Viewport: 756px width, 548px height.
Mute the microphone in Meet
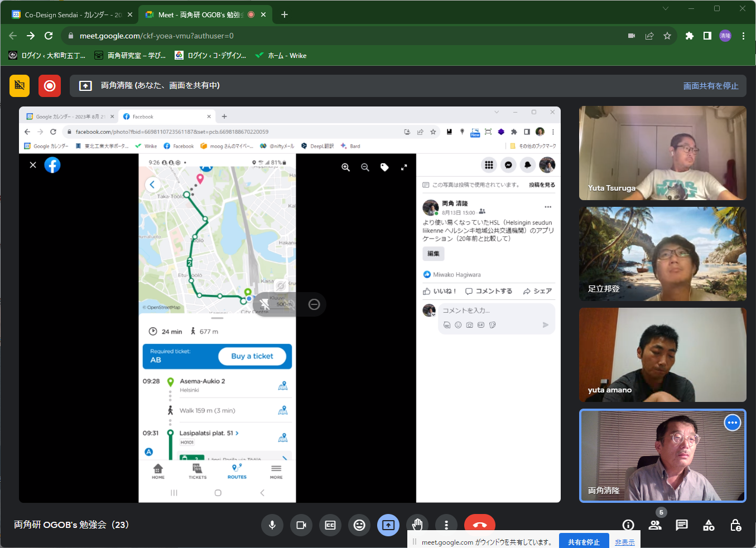pyautogui.click(x=272, y=525)
